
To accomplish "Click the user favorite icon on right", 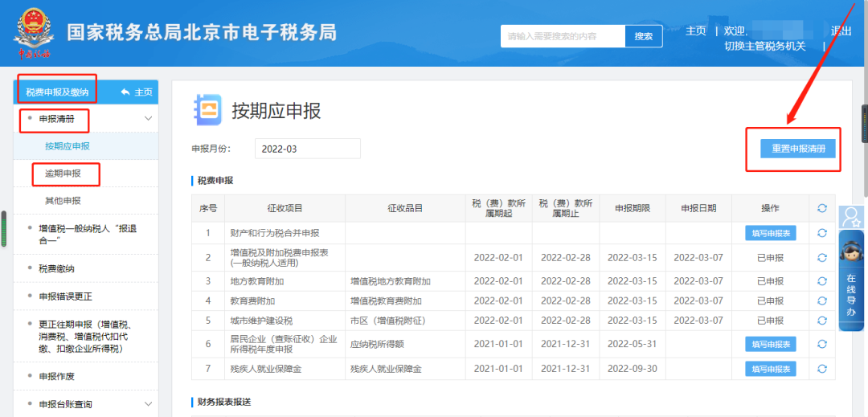I will pos(851,216).
